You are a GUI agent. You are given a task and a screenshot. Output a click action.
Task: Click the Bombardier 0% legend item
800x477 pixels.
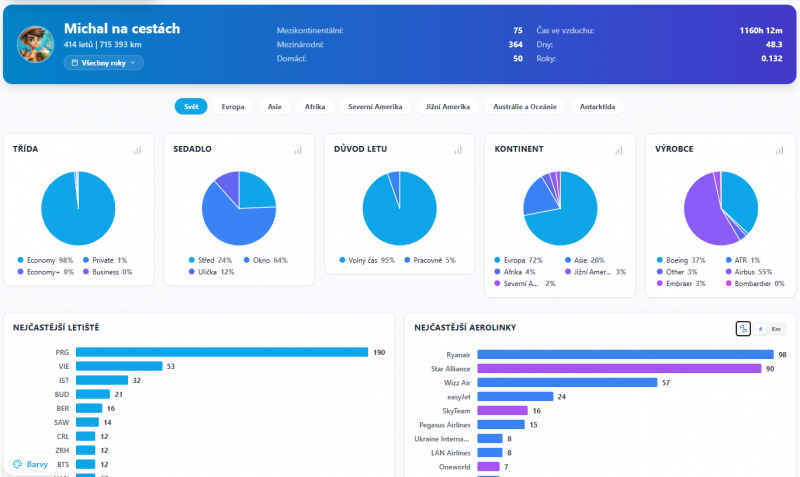pyautogui.click(x=755, y=284)
